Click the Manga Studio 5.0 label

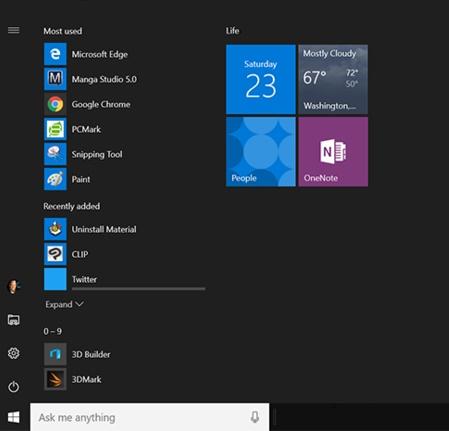point(104,79)
